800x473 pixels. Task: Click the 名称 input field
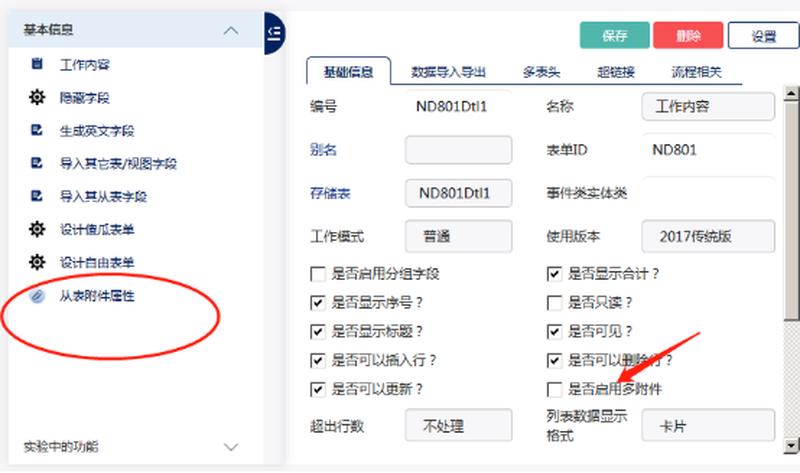708,107
